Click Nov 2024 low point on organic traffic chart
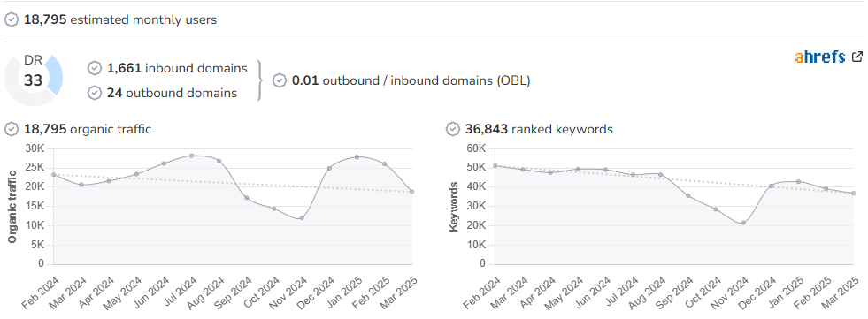 302,218
